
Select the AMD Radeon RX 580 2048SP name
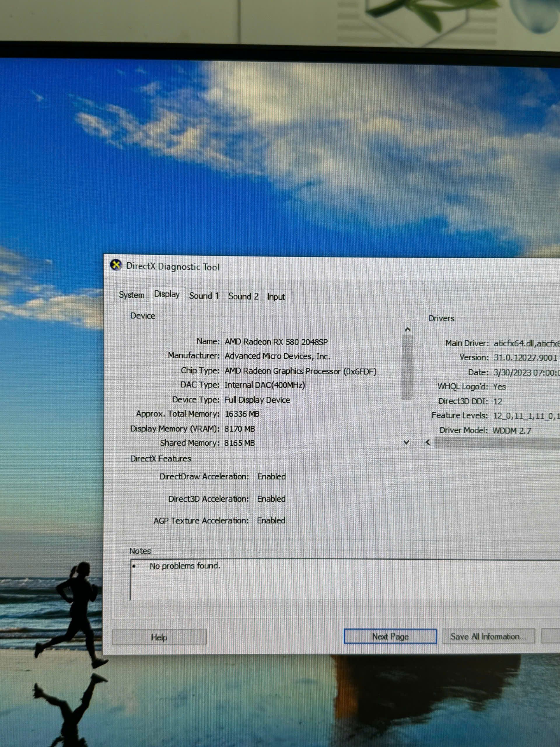(276, 342)
